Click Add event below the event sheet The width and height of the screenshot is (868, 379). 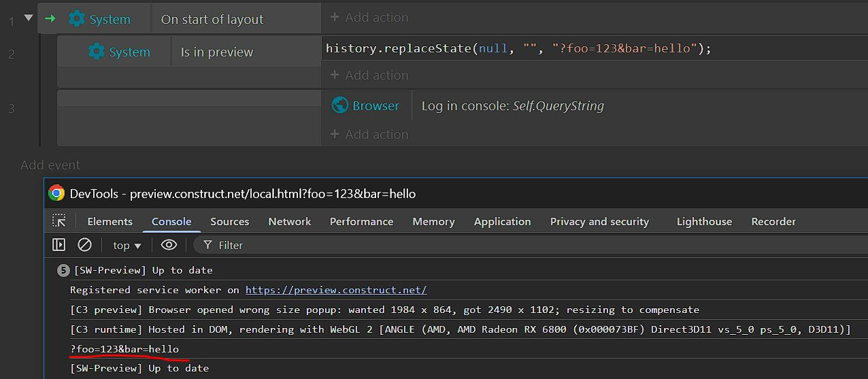tap(50, 165)
